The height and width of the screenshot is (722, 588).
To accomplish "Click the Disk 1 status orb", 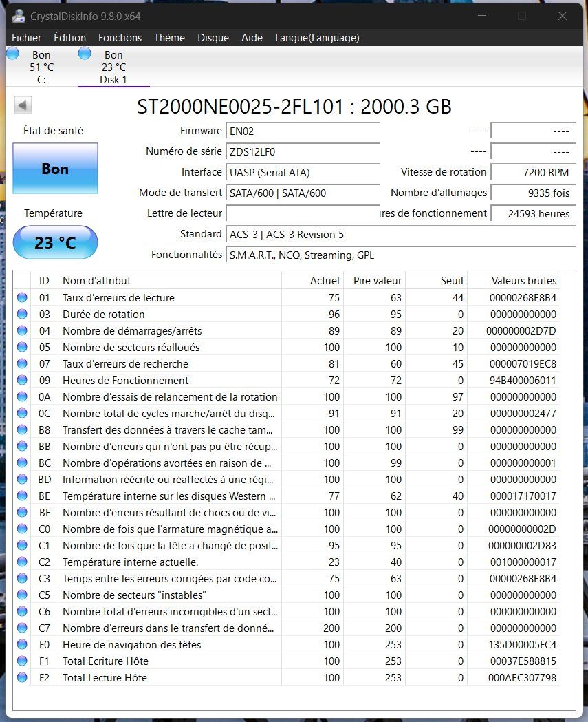I will click(x=85, y=54).
